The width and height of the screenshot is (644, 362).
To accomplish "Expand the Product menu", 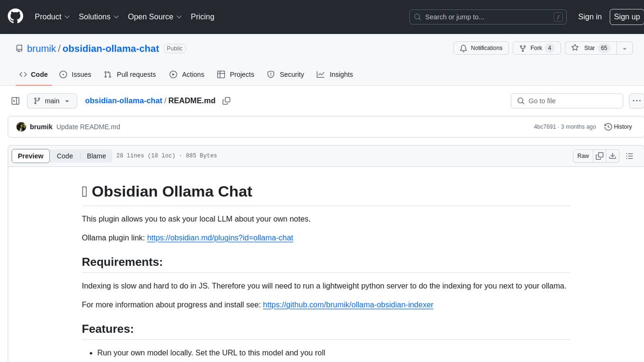I will pyautogui.click(x=52, y=17).
